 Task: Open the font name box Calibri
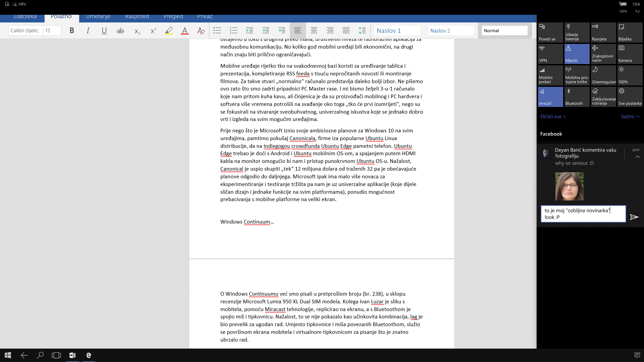tap(25, 31)
